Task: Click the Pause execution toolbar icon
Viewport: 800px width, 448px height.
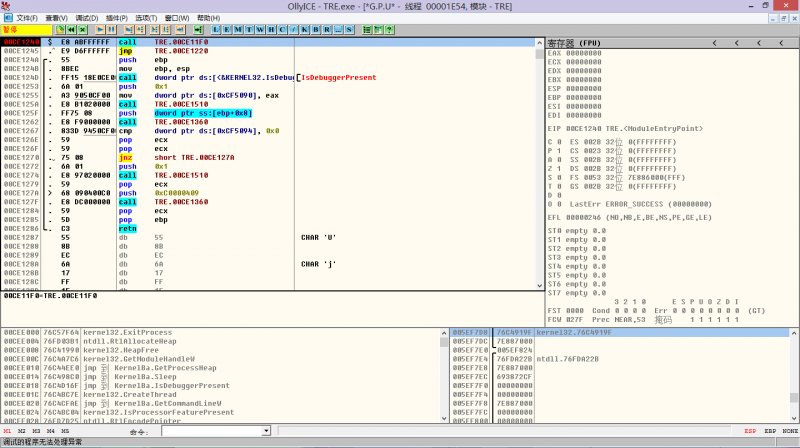Action: (x=112, y=30)
